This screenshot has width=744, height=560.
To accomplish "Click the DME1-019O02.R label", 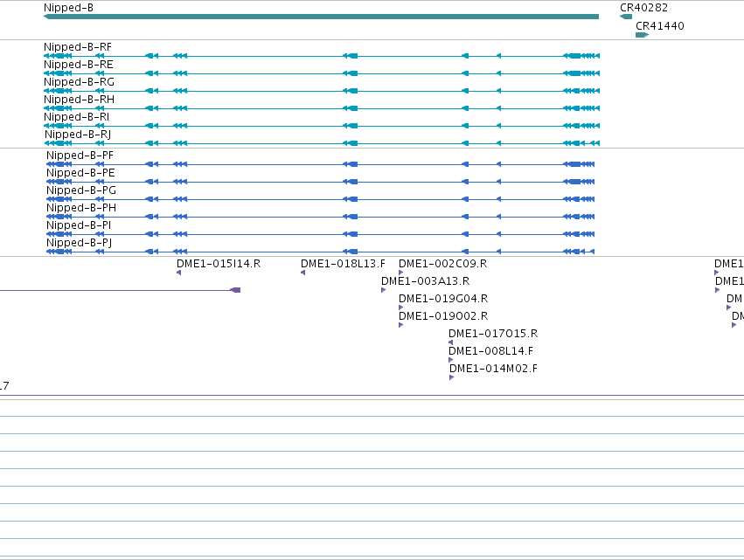I will tap(443, 316).
